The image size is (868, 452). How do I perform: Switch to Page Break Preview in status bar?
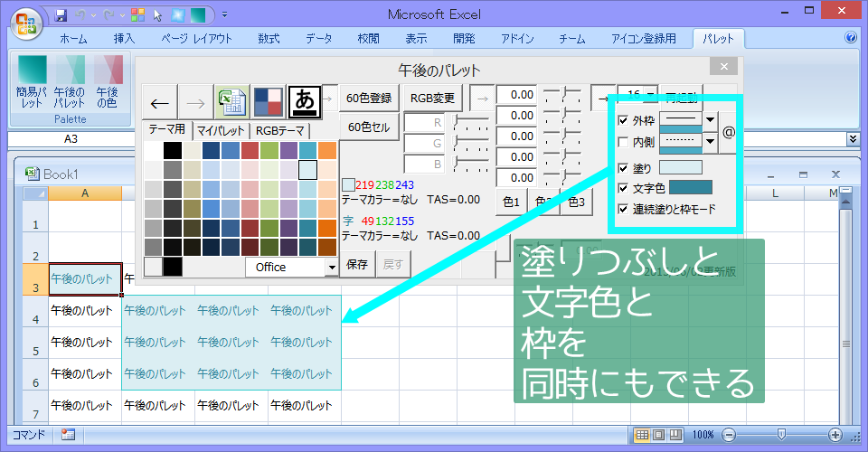675,435
